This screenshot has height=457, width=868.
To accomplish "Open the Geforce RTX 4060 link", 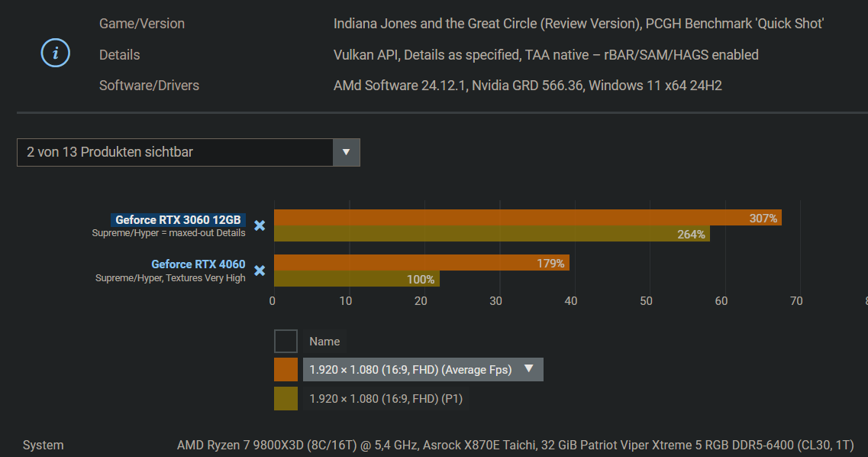I will pos(198,264).
